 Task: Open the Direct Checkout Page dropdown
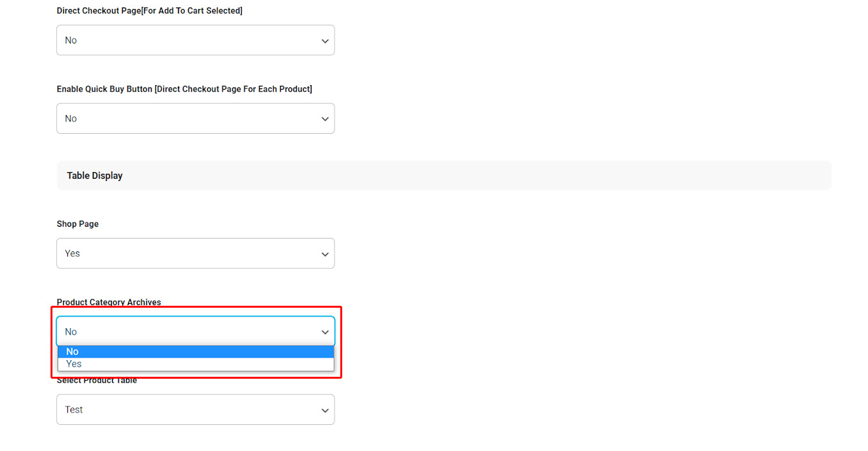pos(195,40)
